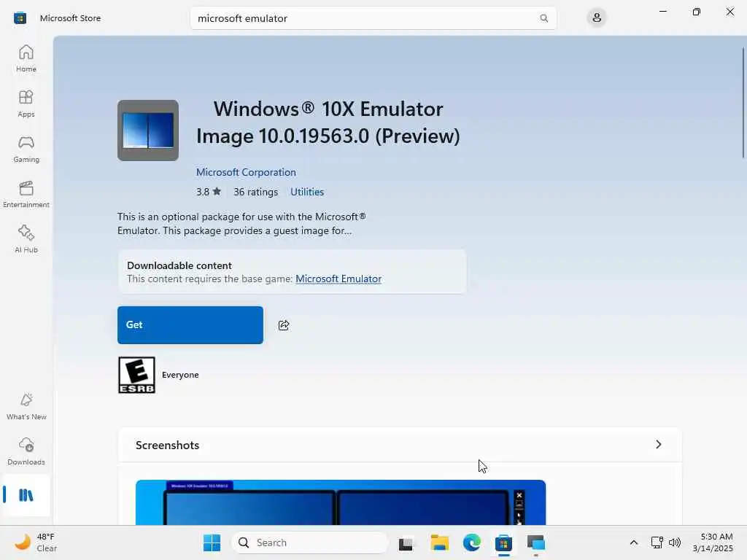Open the weather widget showing 48°F
Viewport: 747px width, 560px height.
click(36, 542)
